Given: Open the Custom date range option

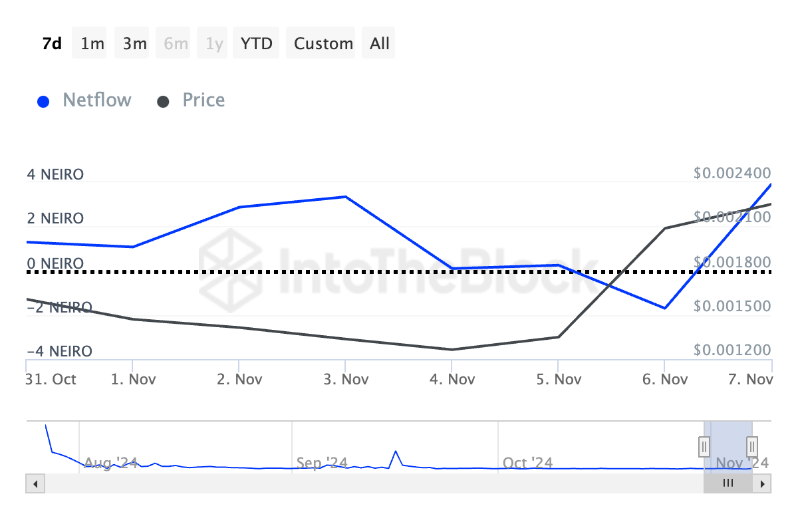Looking at the screenshot, I should [x=323, y=44].
